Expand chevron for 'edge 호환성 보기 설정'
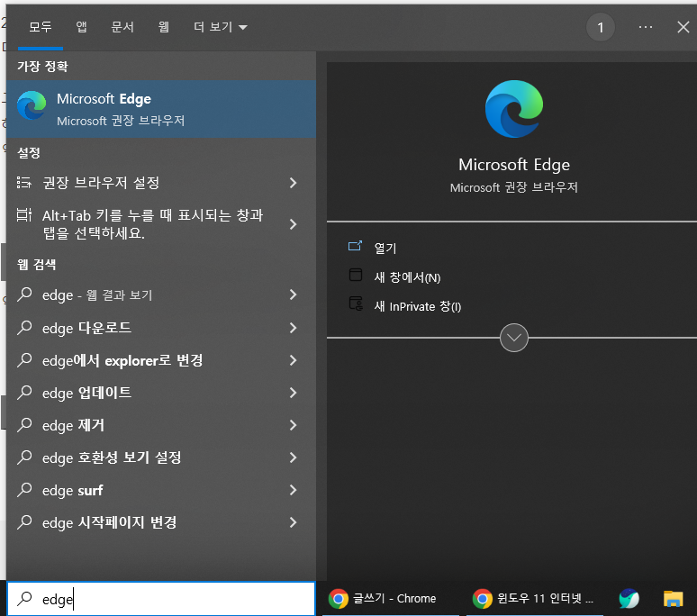 pos(293,457)
